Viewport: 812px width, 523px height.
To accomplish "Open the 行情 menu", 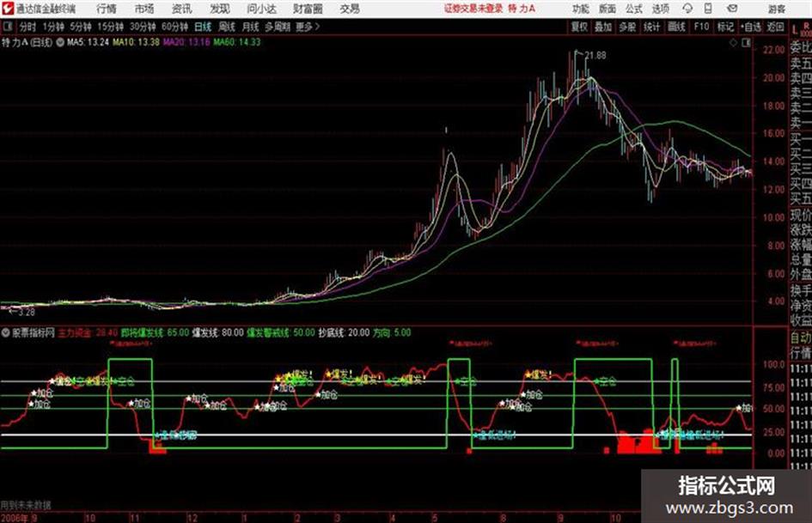I will [x=107, y=9].
